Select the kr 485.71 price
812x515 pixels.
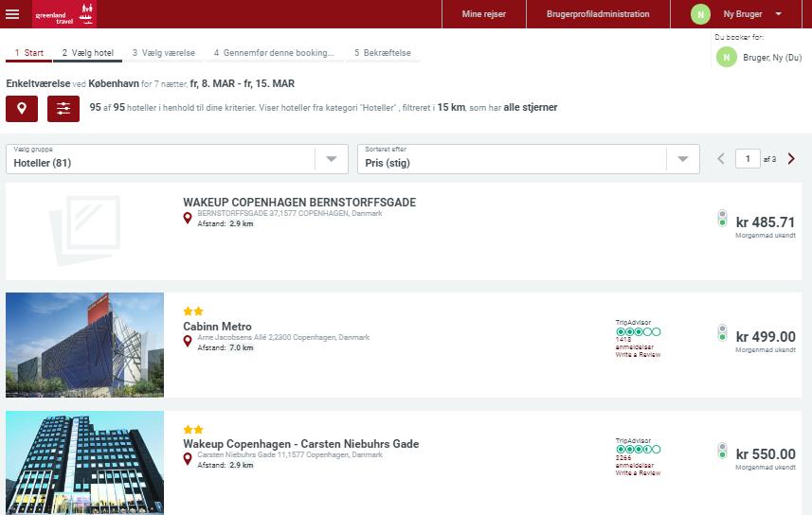766,222
